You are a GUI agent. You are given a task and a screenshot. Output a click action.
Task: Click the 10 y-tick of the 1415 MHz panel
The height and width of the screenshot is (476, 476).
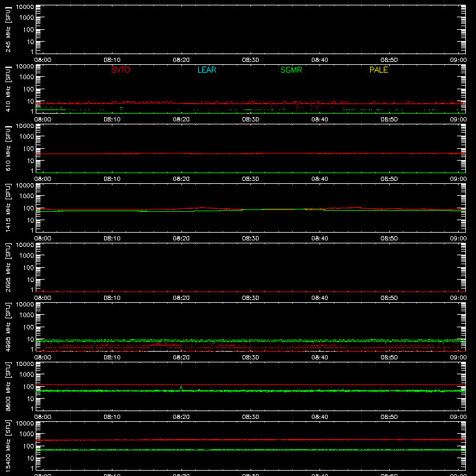click(x=30, y=220)
